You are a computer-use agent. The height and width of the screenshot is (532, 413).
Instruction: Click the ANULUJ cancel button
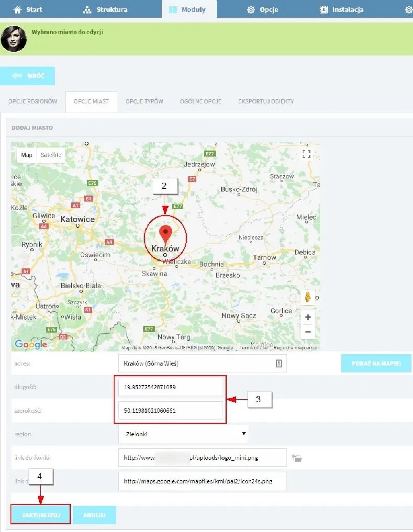[x=94, y=515]
